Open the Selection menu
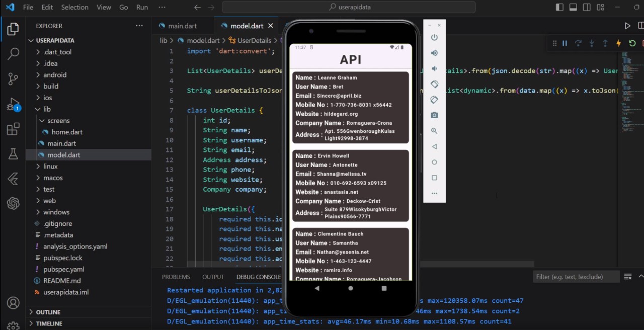Viewport: 644px width, 330px height. coord(74,8)
